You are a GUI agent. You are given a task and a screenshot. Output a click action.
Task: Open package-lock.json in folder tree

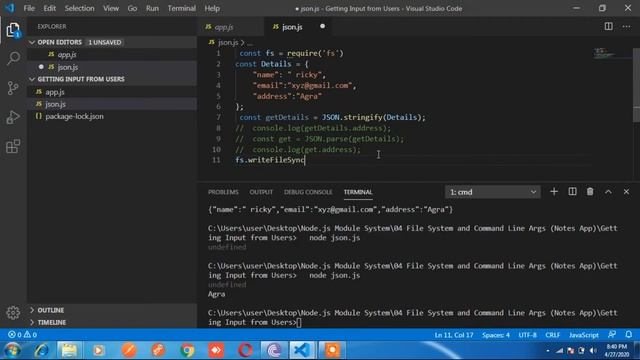pos(112,116)
